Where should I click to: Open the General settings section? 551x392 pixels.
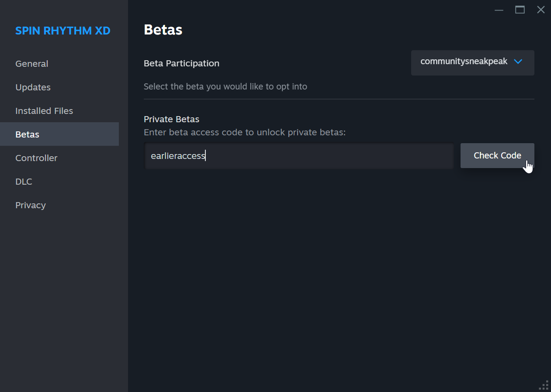pyautogui.click(x=59, y=64)
